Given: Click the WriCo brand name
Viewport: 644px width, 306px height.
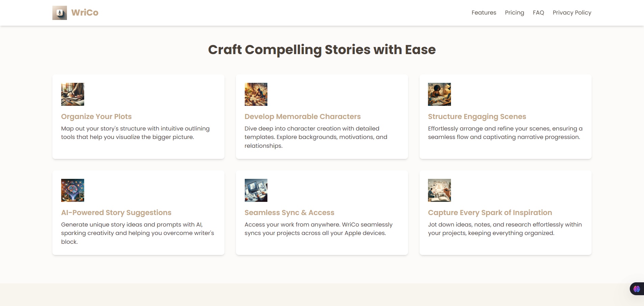Looking at the screenshot, I should point(85,13).
